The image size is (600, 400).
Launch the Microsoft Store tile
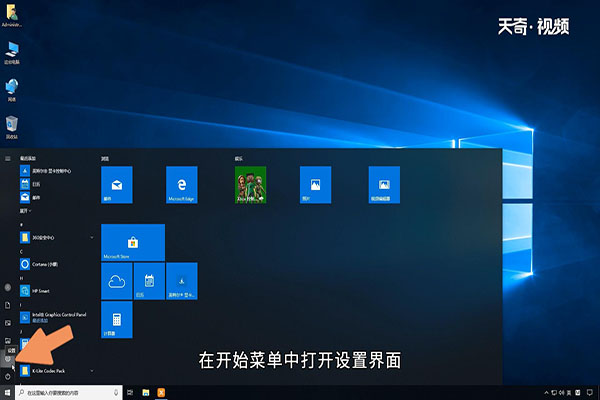[x=133, y=242]
